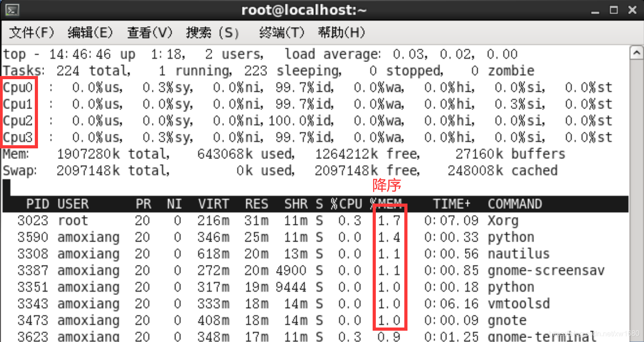Click the SHR column header
This screenshot has height=342, width=644.
click(x=296, y=204)
